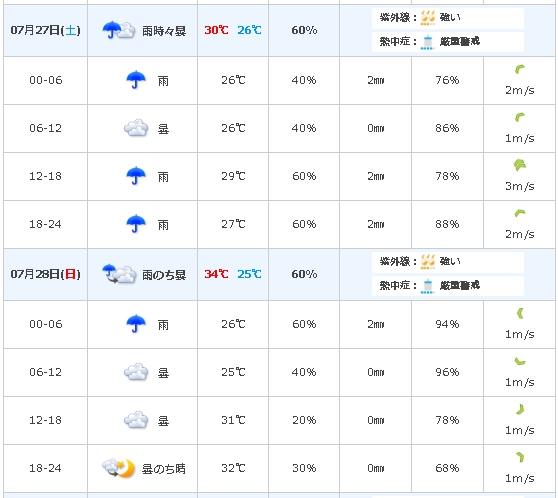Viewport: 558px width, 498px height.
Task: Click 00-06 time slot under 07月27日
Action: click(x=46, y=80)
